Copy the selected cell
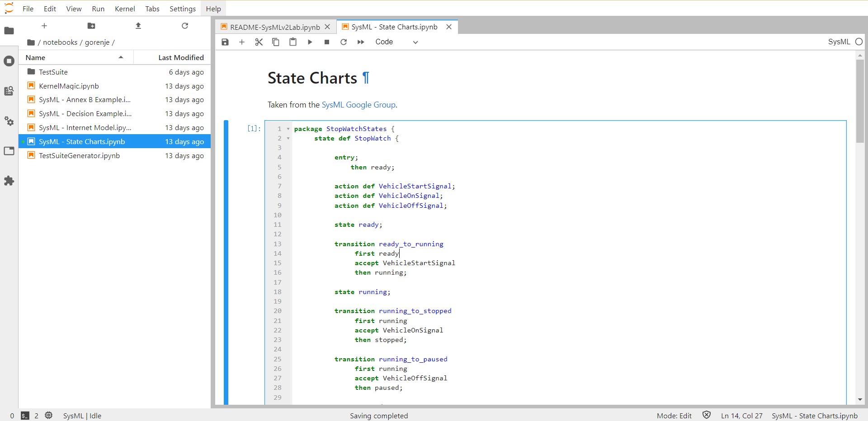Viewport: 868px width, 421px height. pos(276,42)
